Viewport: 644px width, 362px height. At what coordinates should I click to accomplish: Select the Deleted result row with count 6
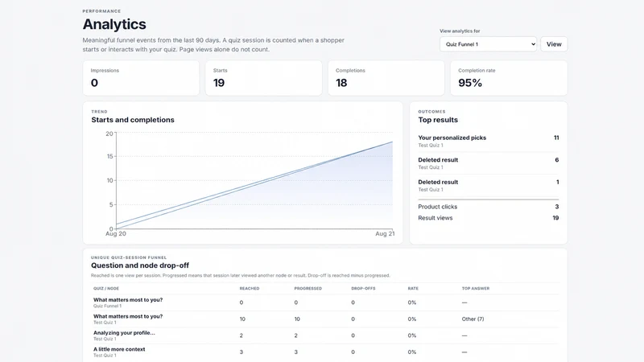(x=489, y=163)
